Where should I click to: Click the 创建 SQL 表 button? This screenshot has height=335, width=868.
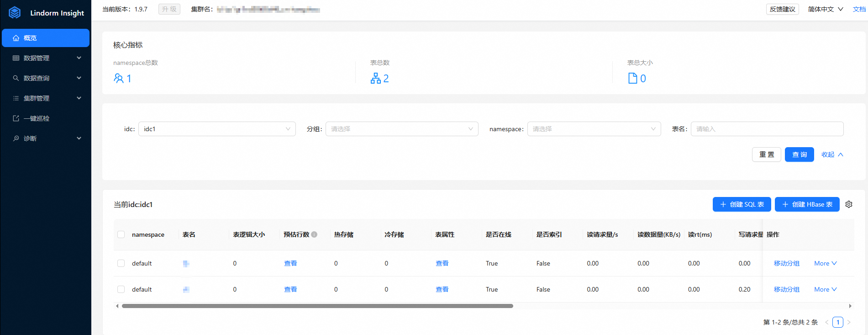click(x=742, y=204)
